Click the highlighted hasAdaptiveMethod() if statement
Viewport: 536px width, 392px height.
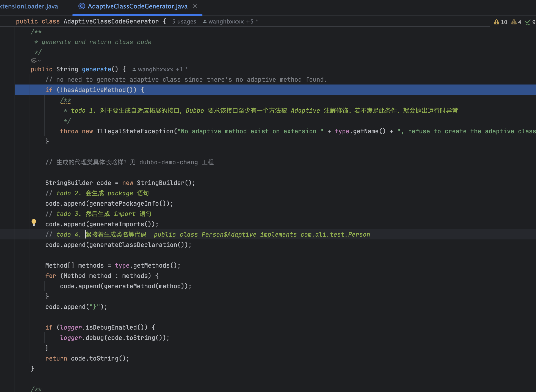(95, 90)
